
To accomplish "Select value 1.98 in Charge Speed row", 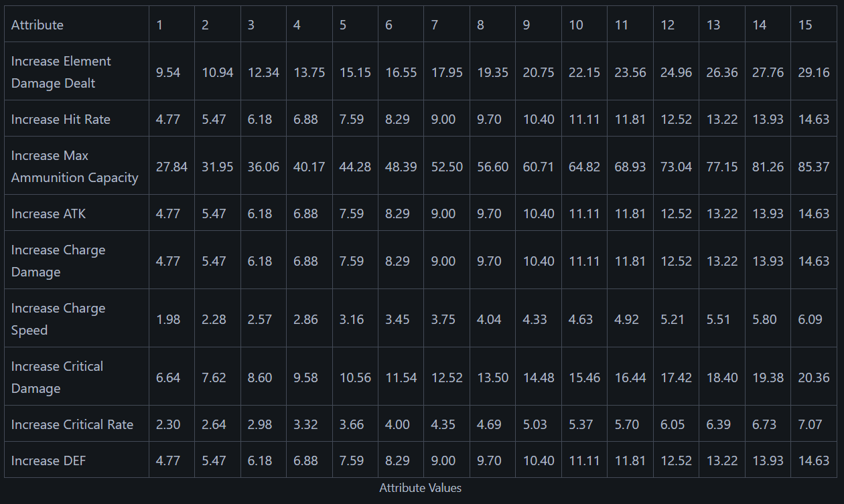I will [x=168, y=319].
